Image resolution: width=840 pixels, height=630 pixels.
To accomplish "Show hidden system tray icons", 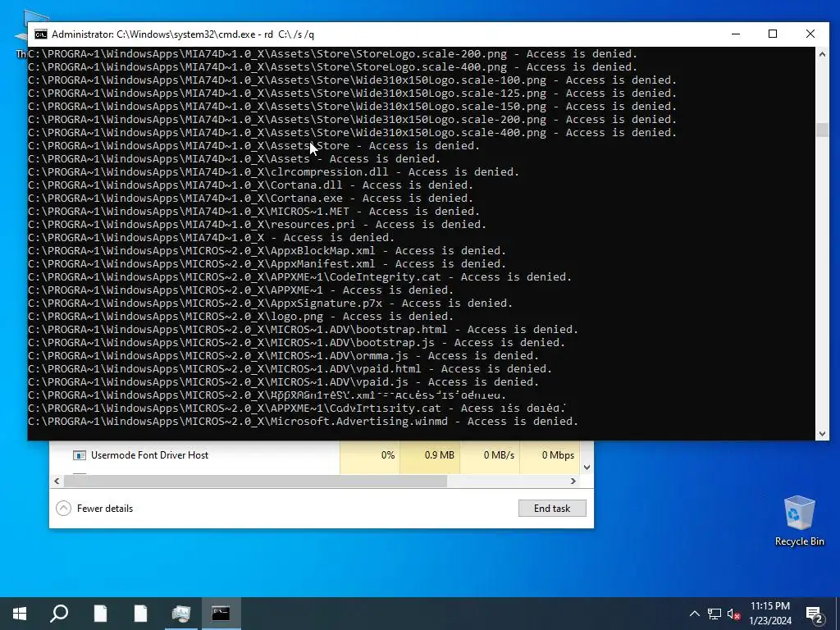I will point(694,614).
